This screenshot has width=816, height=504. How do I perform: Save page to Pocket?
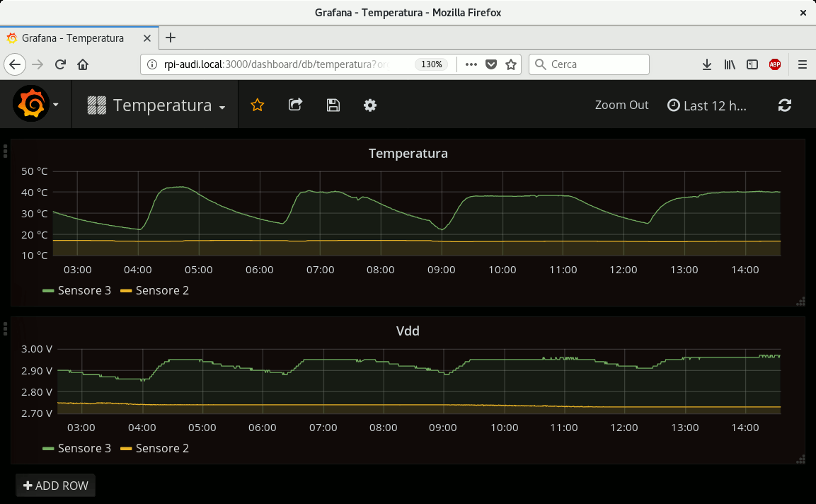491,64
